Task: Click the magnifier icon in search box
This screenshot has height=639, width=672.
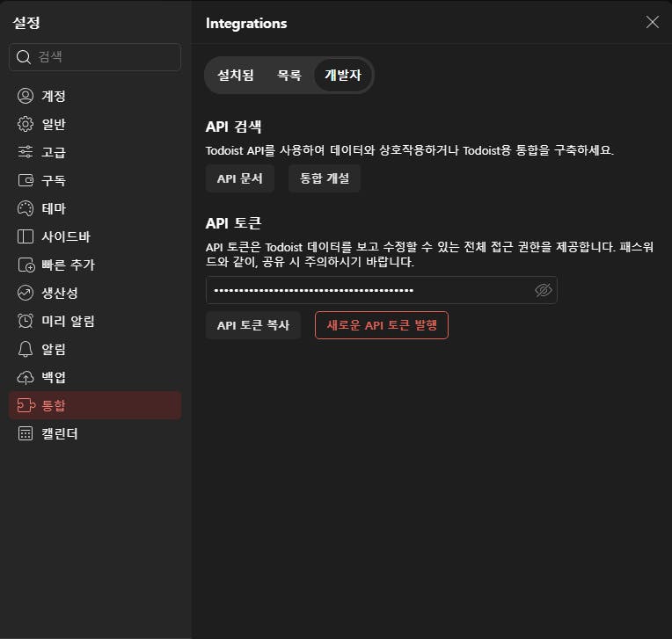Action: (23, 57)
